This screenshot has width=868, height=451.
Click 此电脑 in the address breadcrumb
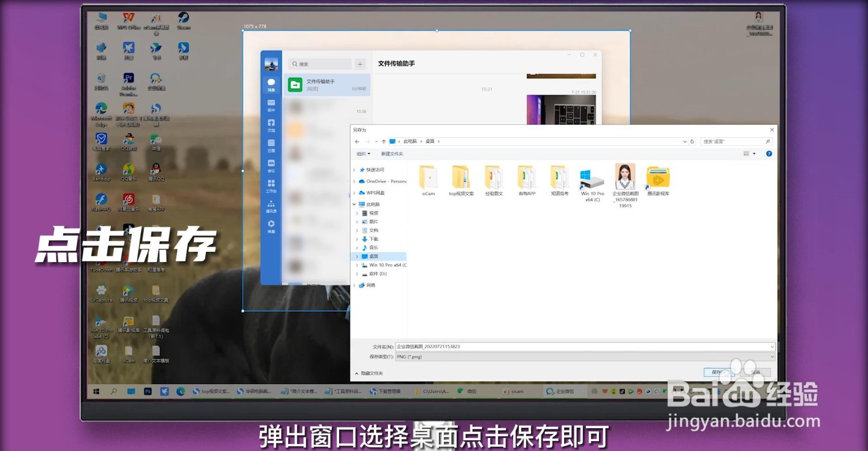pyautogui.click(x=410, y=141)
